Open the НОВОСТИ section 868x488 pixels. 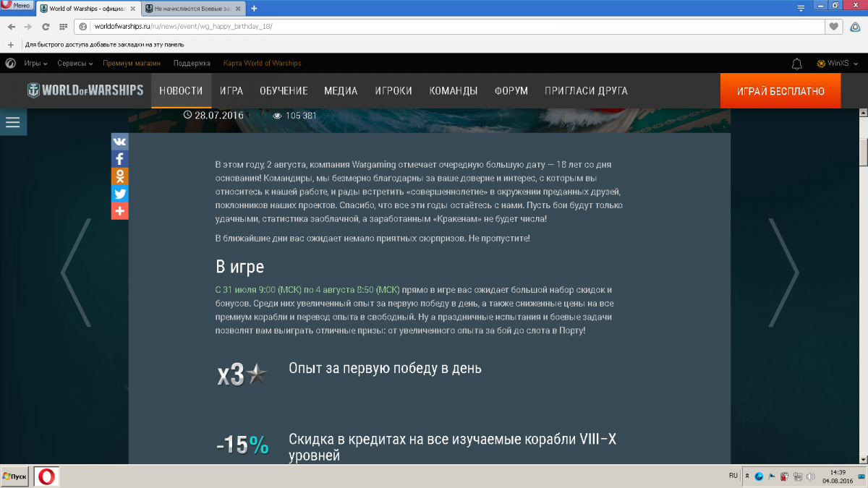181,91
